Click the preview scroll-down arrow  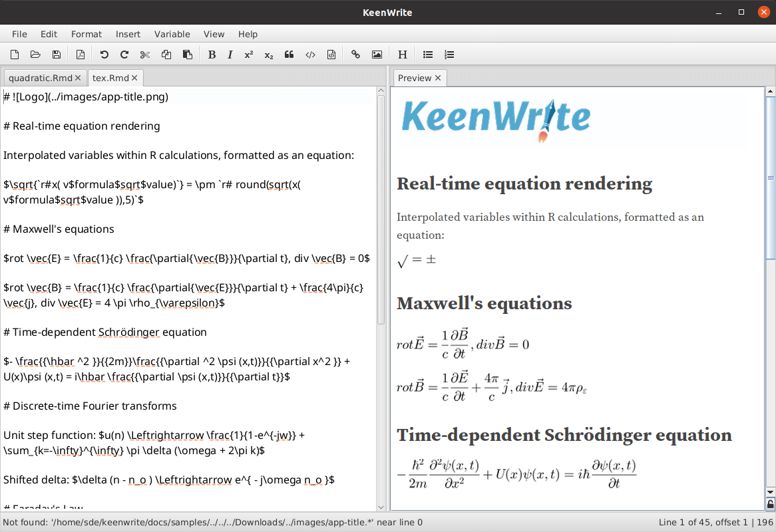point(771,492)
